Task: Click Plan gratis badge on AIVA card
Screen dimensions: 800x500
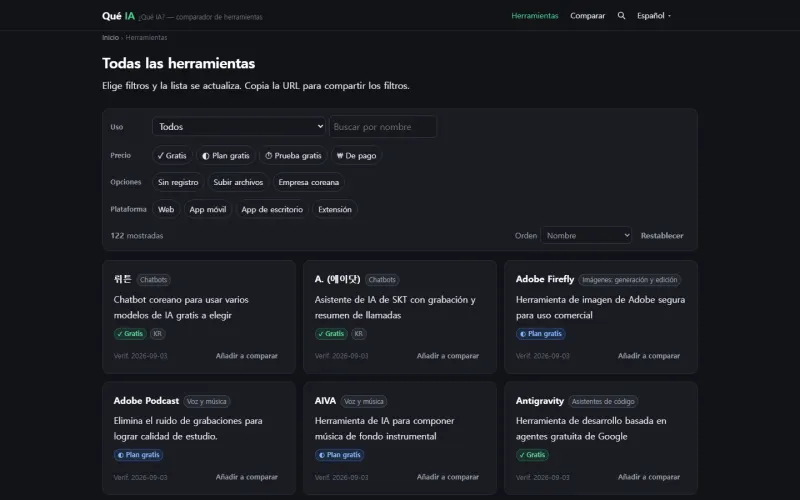Action: (339, 455)
